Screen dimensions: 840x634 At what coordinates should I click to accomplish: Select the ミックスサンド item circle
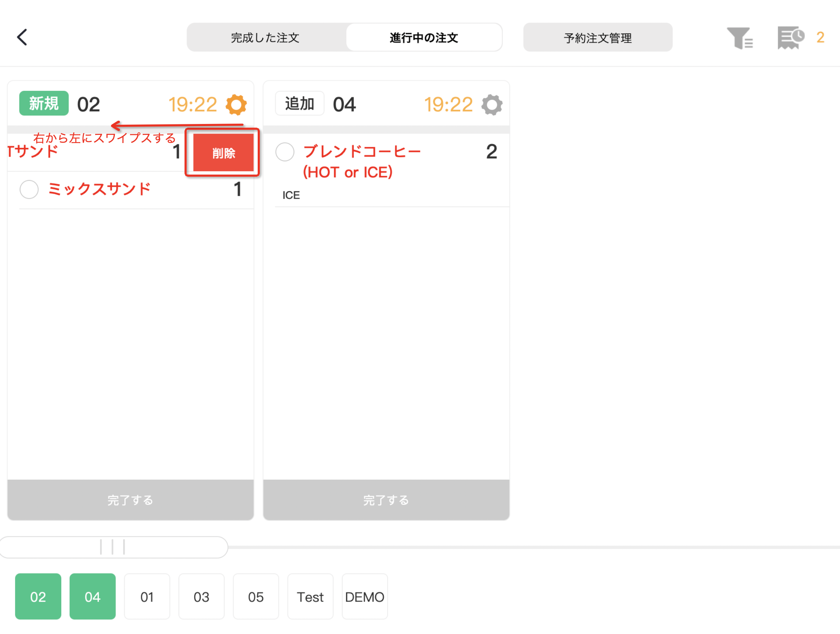(x=29, y=189)
